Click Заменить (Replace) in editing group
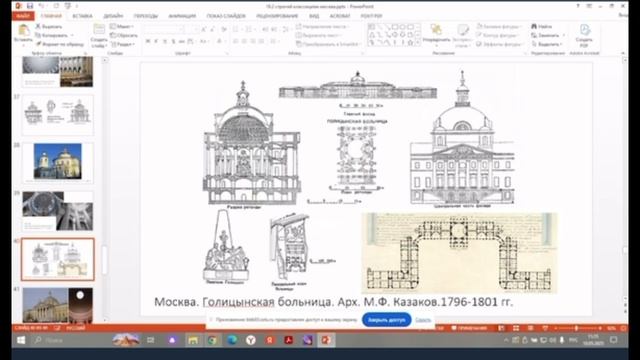Image resolution: width=640 pixels, height=360 pixels. click(547, 35)
